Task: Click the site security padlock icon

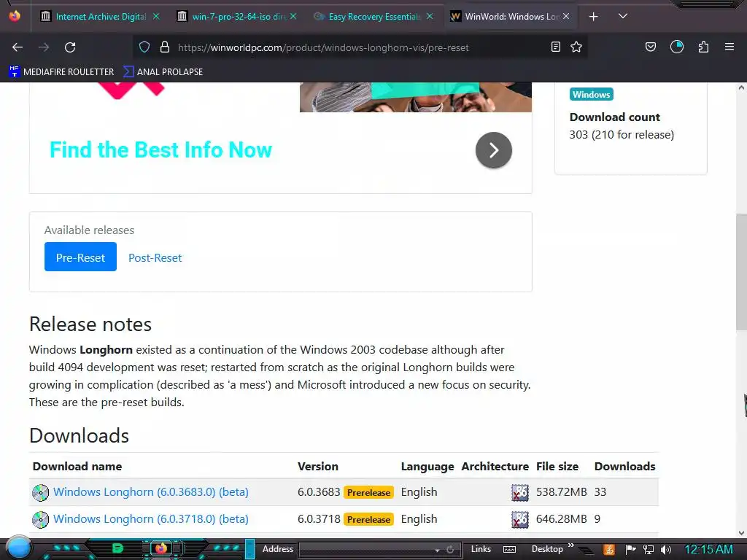Action: (x=165, y=47)
